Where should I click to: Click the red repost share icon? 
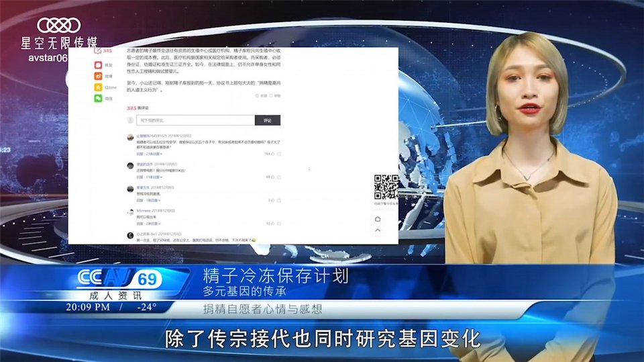pos(99,64)
